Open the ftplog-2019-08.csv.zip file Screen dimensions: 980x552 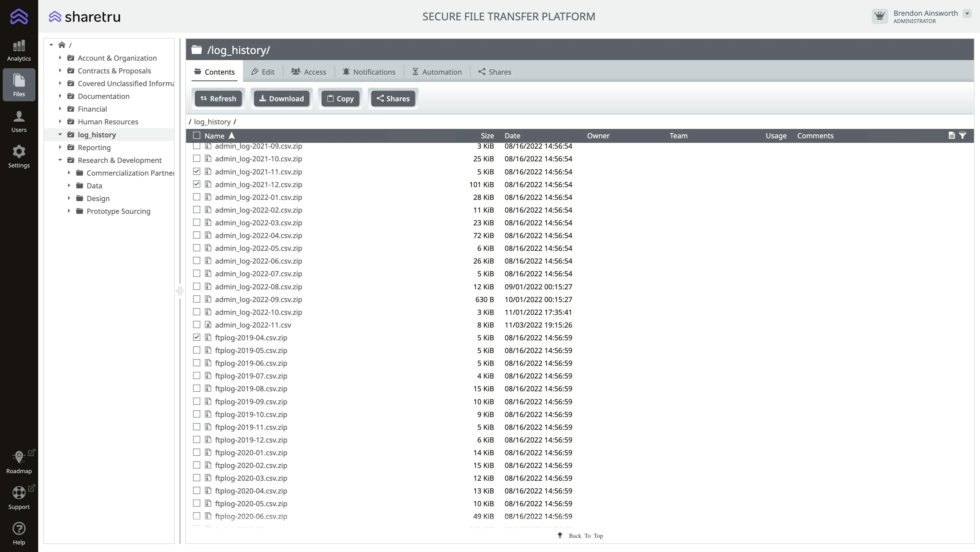click(x=251, y=389)
